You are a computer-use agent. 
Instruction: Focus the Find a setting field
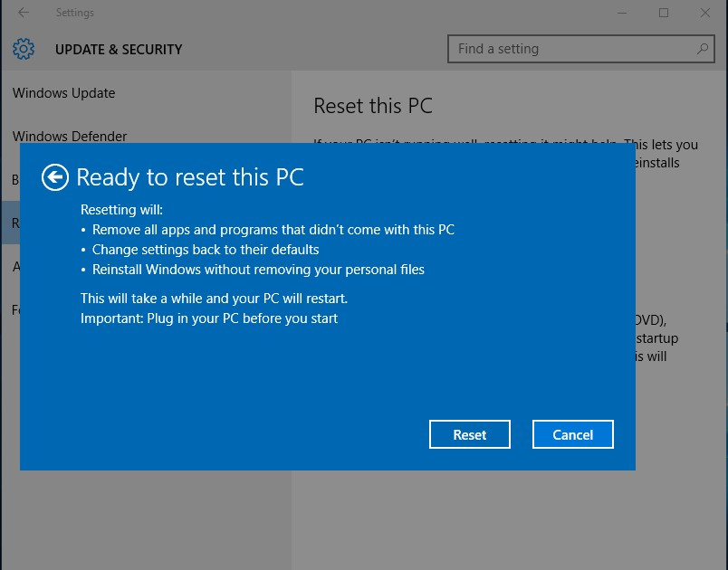570,49
